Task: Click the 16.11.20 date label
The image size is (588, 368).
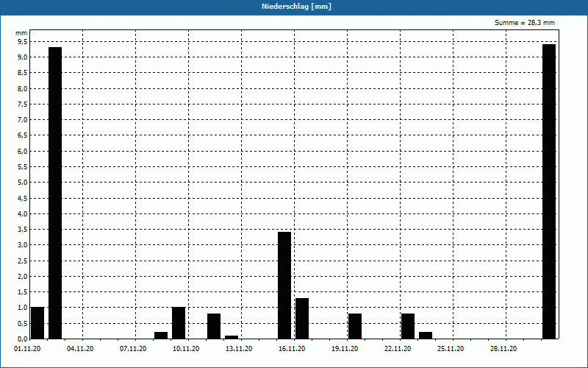Action: [x=292, y=349]
